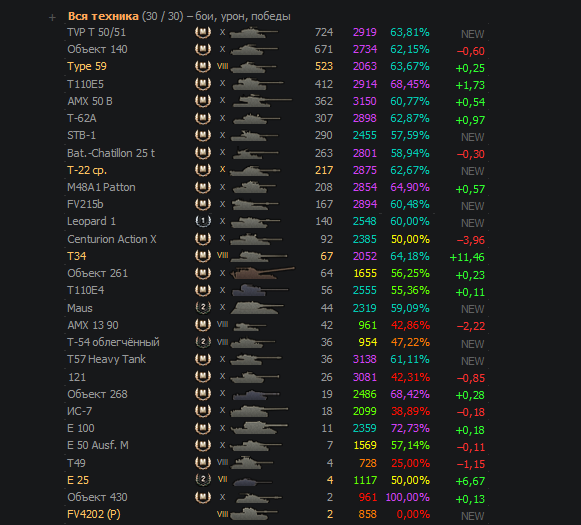581x525 pixels.
Task: Click the E 100 tank silhouette
Action: click(259, 428)
